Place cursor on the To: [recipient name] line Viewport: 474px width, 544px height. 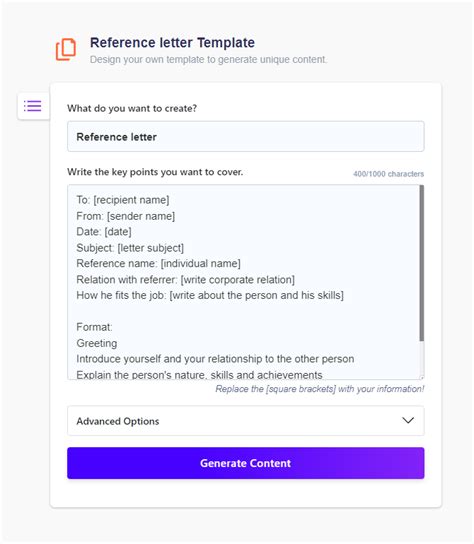click(x=123, y=200)
